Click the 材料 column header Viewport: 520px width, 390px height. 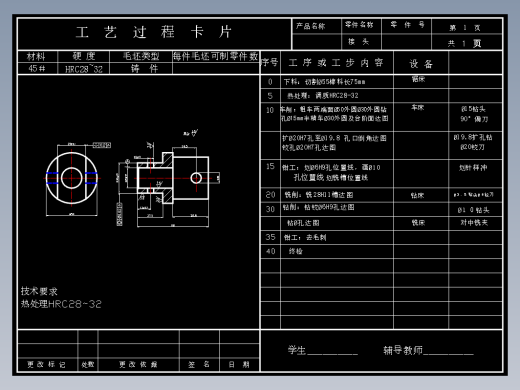37,57
